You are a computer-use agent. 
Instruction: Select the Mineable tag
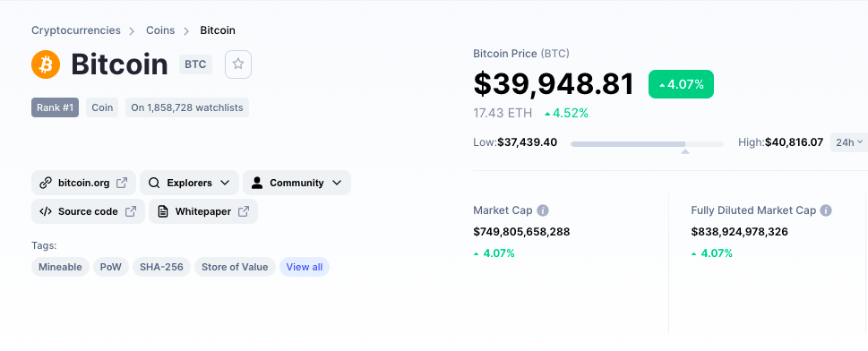60,267
